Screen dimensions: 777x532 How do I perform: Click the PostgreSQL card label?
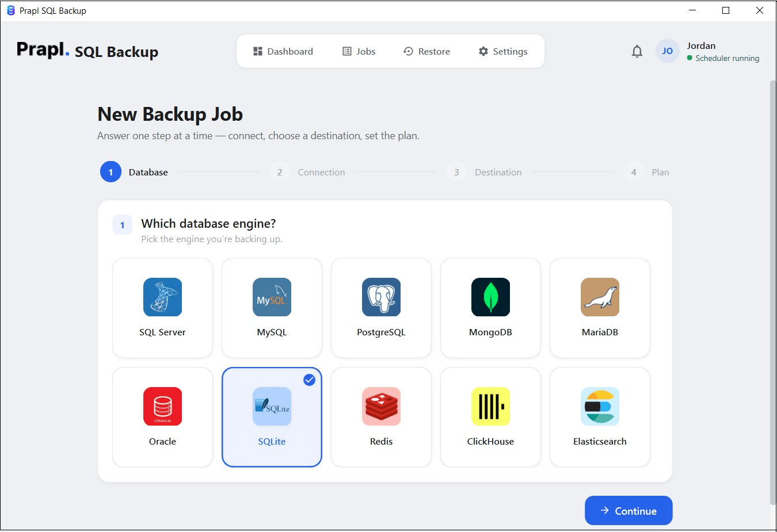(381, 332)
